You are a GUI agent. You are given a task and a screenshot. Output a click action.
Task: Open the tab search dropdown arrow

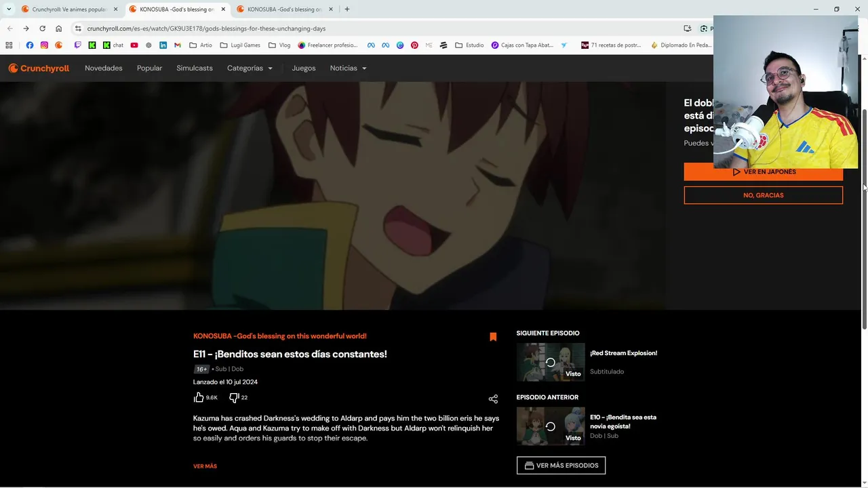tap(9, 9)
